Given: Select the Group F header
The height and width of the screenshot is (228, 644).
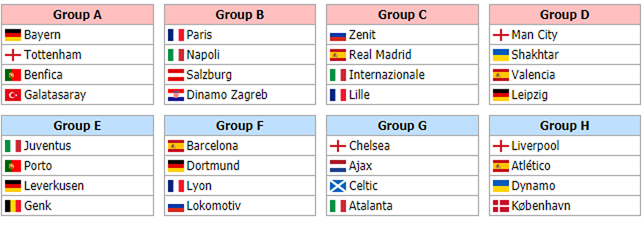Looking at the screenshot, I should pyautogui.click(x=240, y=126).
